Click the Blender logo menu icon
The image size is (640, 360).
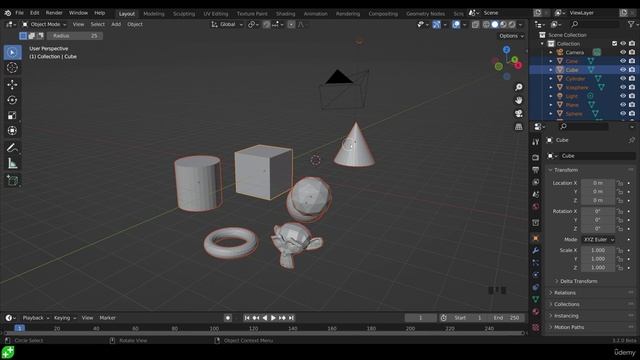point(7,13)
